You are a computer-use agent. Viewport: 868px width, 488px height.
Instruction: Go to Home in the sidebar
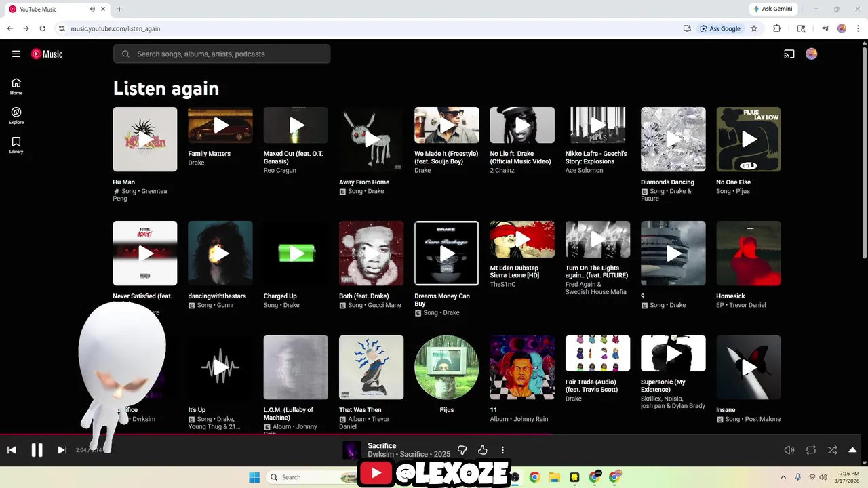(16, 86)
